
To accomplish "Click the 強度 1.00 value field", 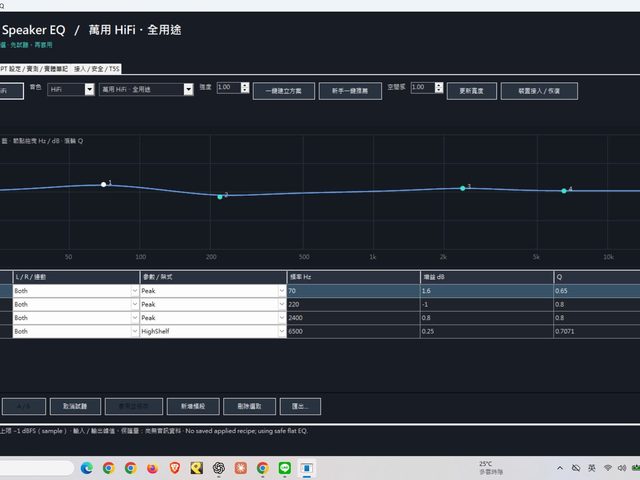I will [229, 87].
